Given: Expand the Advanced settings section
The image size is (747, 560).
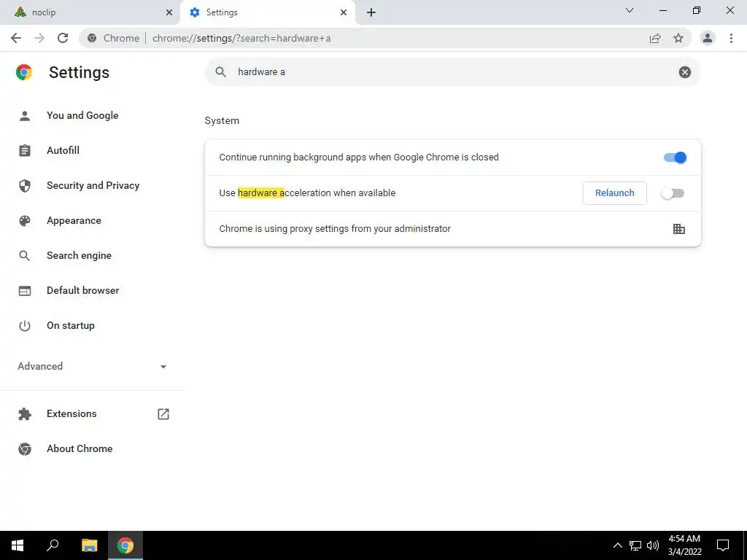Looking at the screenshot, I should [92, 366].
